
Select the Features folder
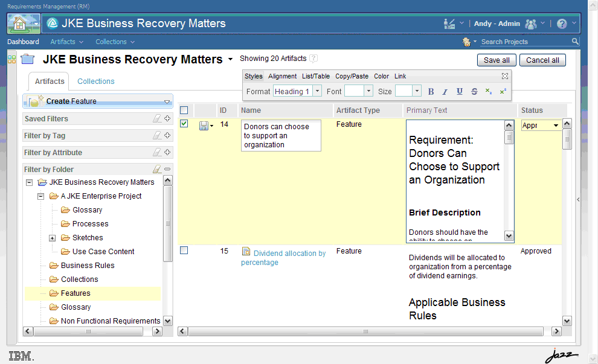click(76, 293)
